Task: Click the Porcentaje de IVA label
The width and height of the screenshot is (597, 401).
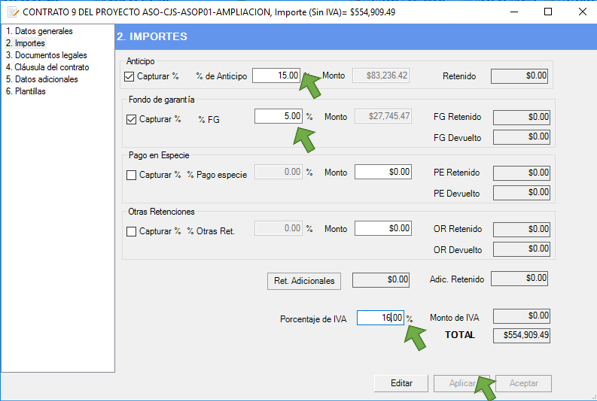Action: pos(313,319)
